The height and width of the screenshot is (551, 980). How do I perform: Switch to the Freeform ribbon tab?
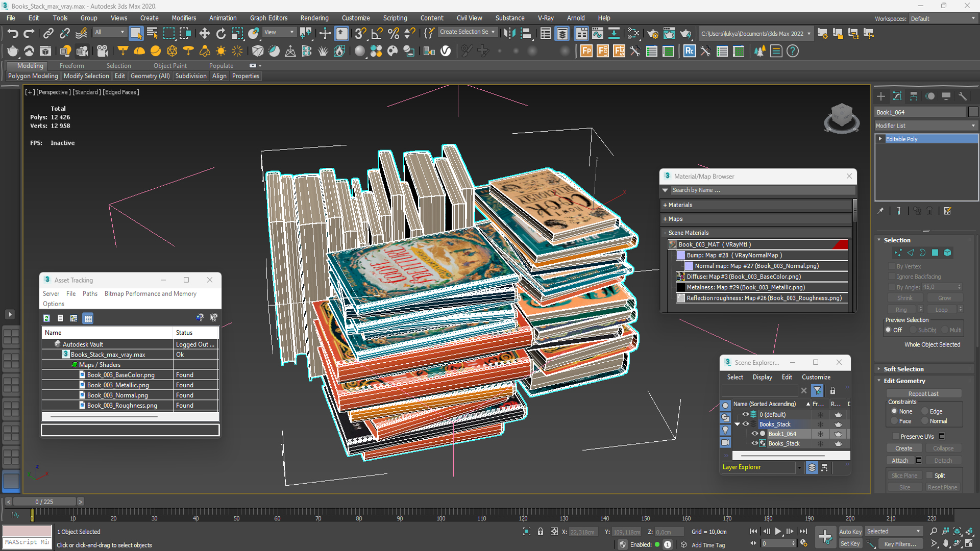[71, 66]
